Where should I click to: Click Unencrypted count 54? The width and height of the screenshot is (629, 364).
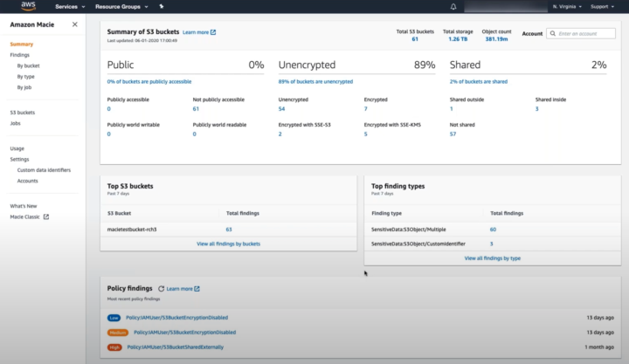tap(281, 109)
